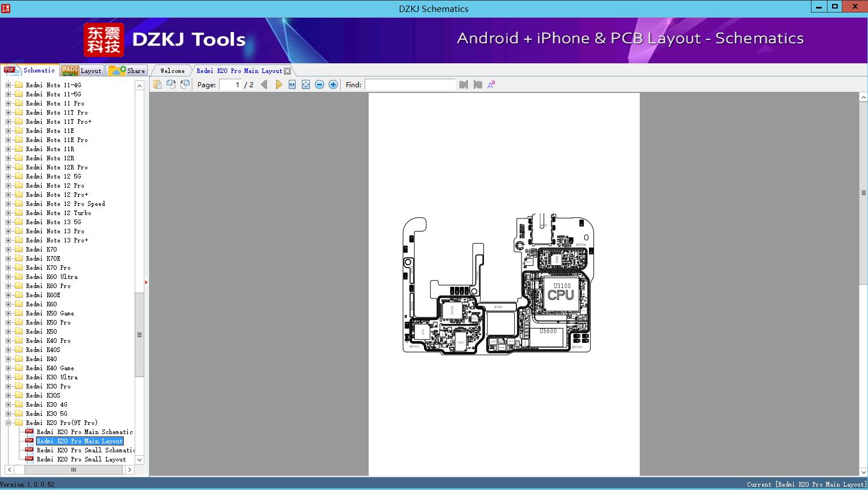Expand the Redmi K70 folder
Image resolution: width=868 pixels, height=490 pixels.
pos(9,249)
